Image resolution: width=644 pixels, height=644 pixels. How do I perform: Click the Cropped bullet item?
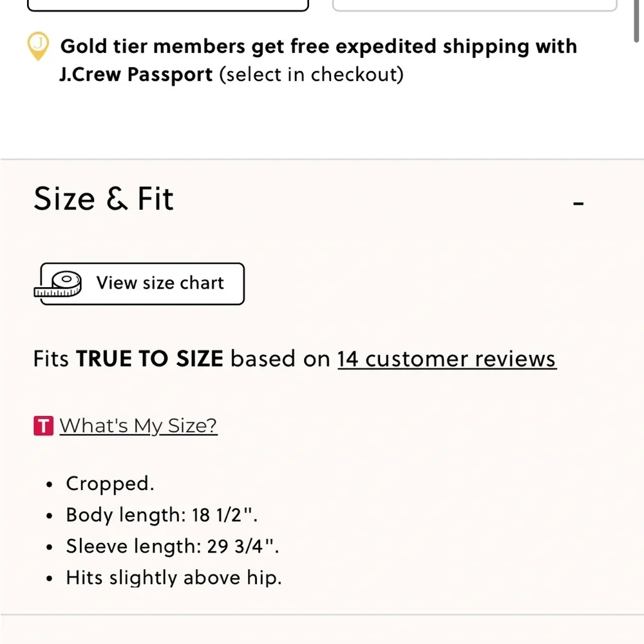(110, 484)
